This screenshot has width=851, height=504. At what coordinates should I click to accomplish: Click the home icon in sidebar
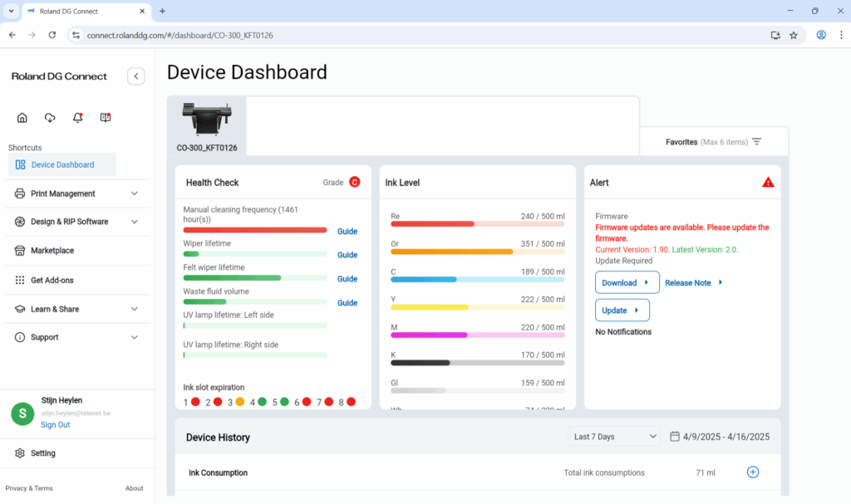click(22, 118)
